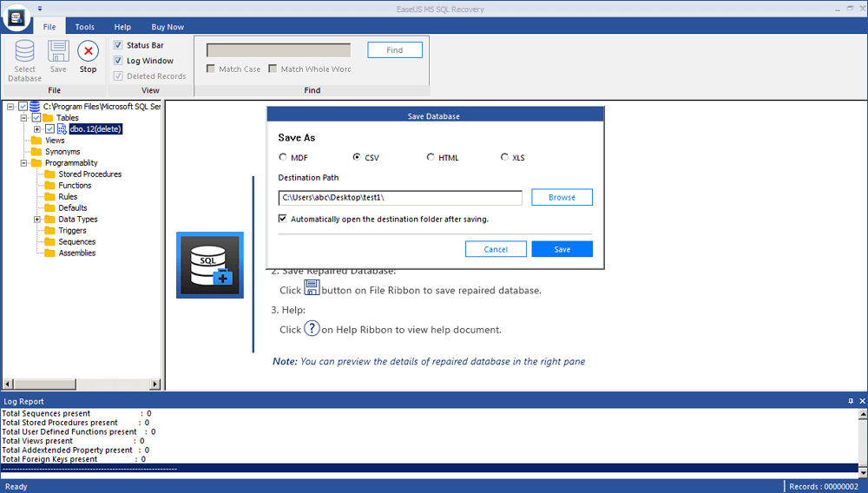Toggle the Deleted Records checkbox
Image resolution: width=868 pixels, height=493 pixels.
click(x=118, y=76)
